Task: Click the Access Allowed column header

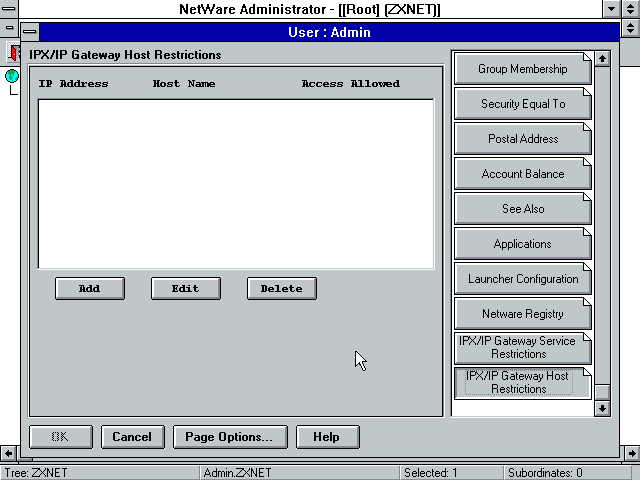Action: point(351,84)
